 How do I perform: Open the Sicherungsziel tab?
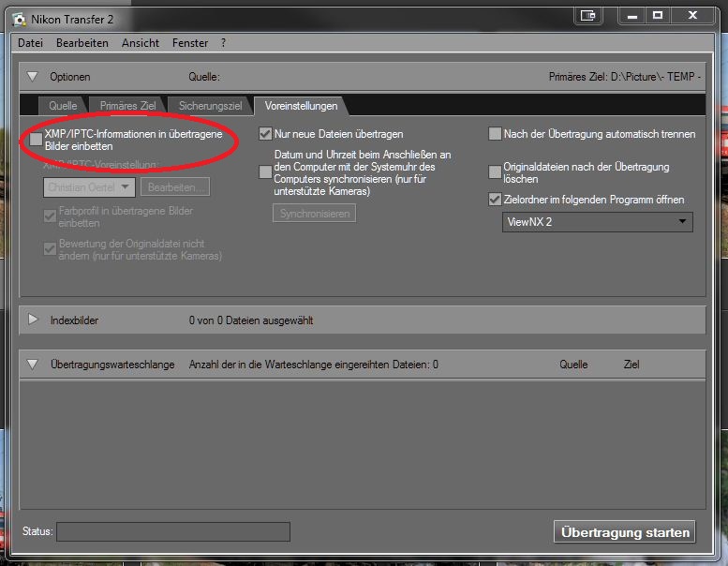210,106
